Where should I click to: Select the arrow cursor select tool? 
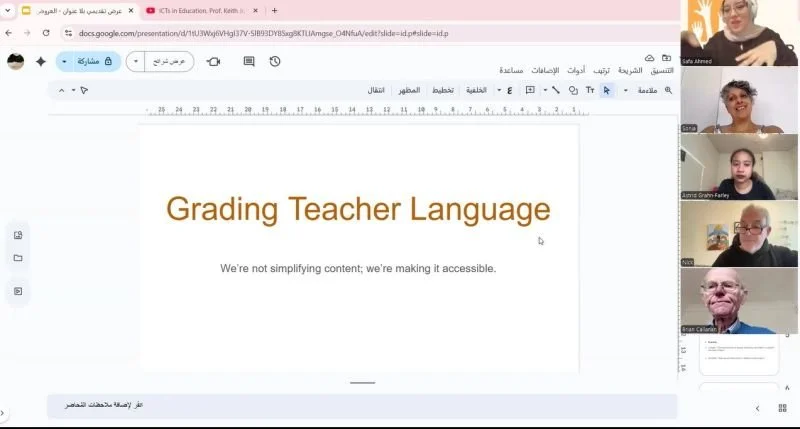(607, 90)
